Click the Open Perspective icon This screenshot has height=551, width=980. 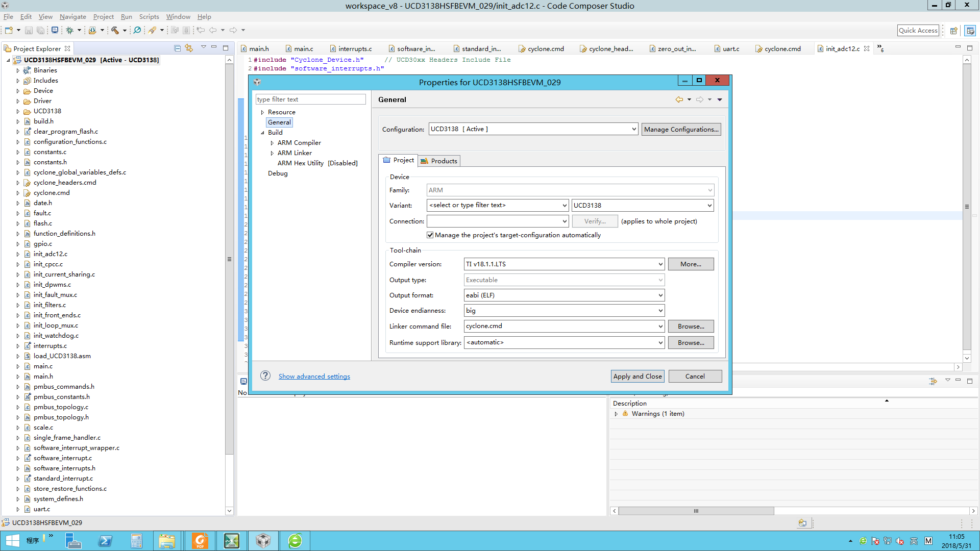(953, 31)
